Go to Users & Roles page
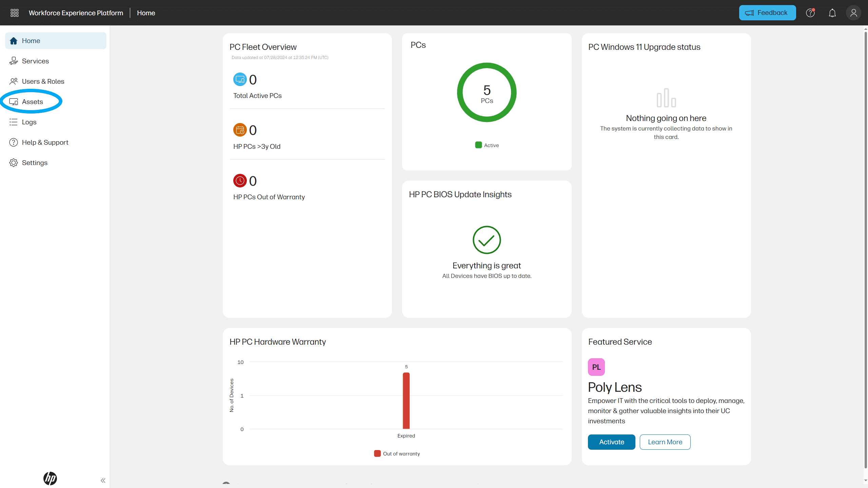The image size is (868, 488). (43, 81)
